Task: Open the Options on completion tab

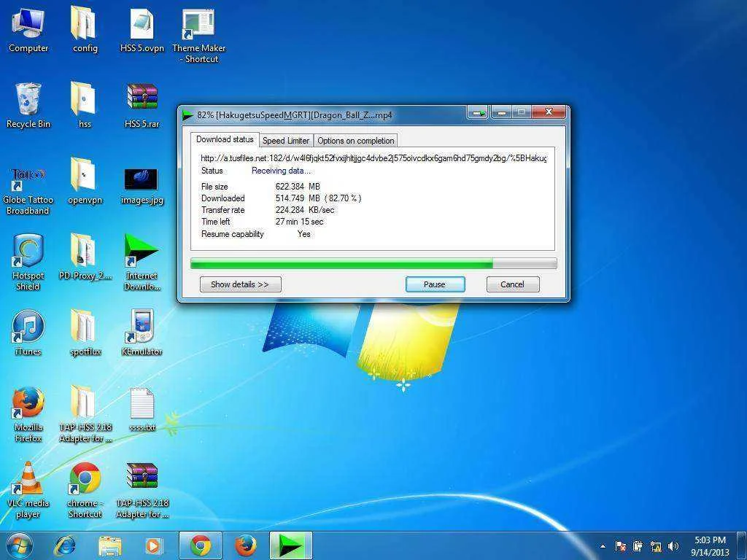Action: 355,141
